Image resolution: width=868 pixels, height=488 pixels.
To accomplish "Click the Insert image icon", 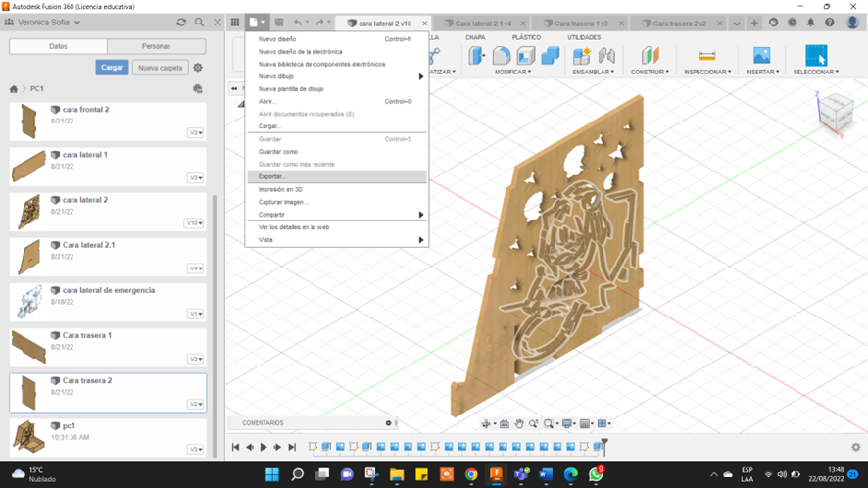I will click(x=762, y=56).
